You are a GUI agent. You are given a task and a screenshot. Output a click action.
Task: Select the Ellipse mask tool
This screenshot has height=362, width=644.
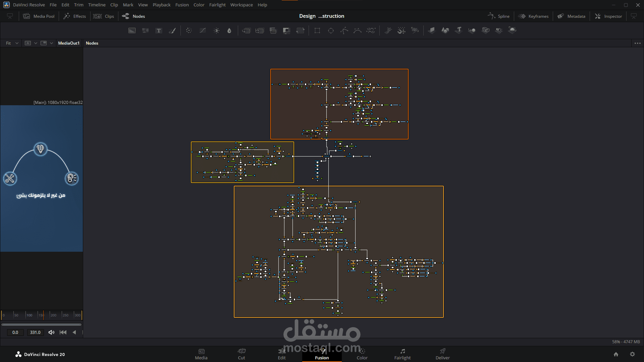coord(331,31)
